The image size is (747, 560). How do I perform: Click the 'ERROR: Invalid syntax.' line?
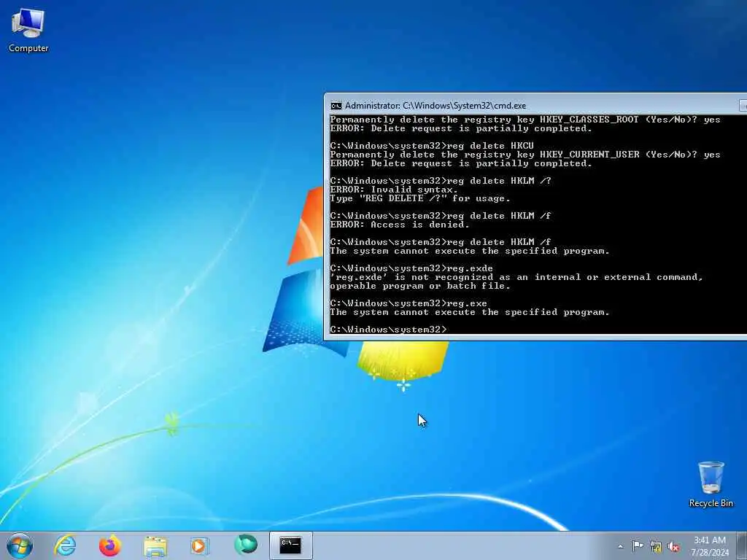[x=393, y=190]
